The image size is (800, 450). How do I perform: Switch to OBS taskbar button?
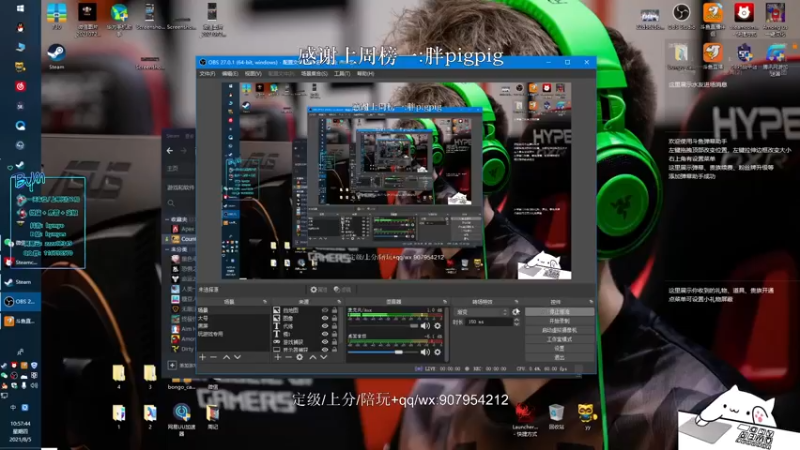tap(20, 302)
